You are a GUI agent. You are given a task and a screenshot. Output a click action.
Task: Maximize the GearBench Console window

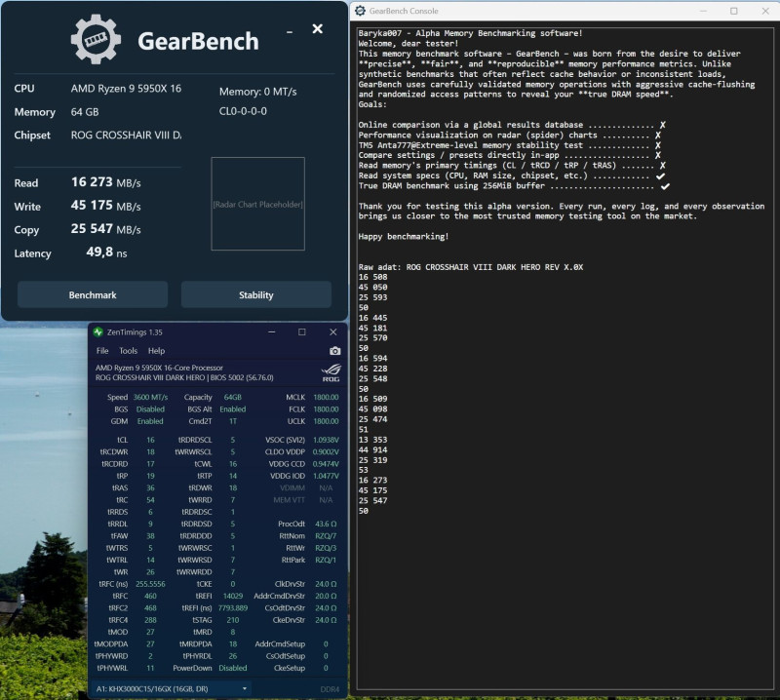pos(734,11)
